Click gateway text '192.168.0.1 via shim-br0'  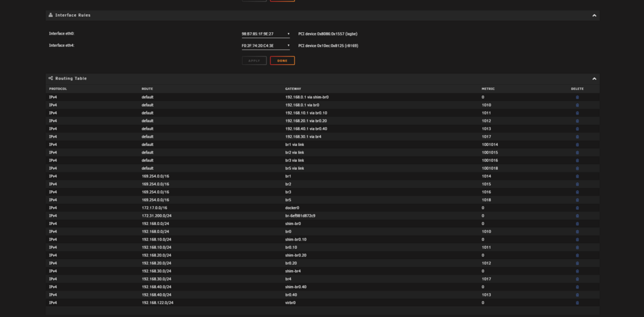(307, 97)
